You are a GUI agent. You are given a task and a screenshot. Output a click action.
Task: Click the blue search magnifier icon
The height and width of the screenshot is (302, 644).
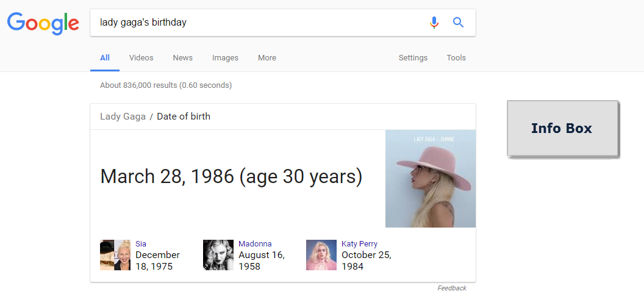pyautogui.click(x=459, y=23)
